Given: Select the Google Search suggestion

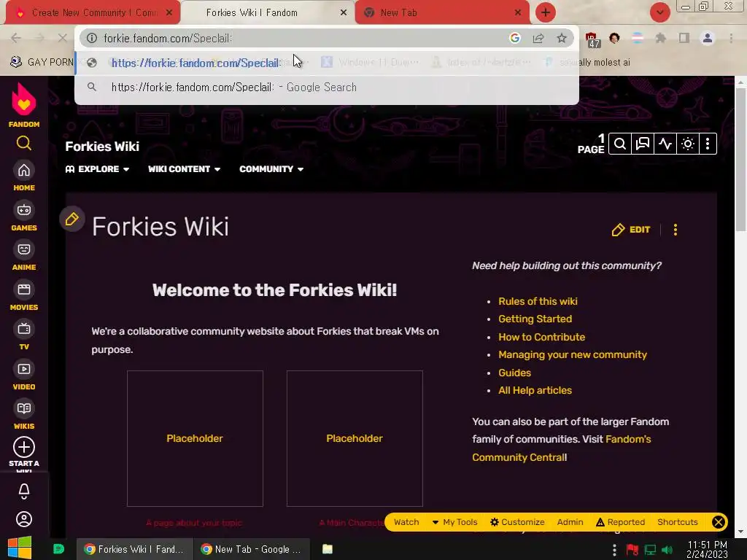Looking at the screenshot, I should [x=327, y=87].
